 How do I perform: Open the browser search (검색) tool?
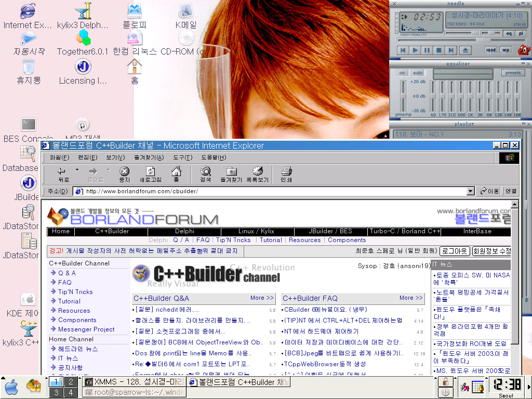205,175
